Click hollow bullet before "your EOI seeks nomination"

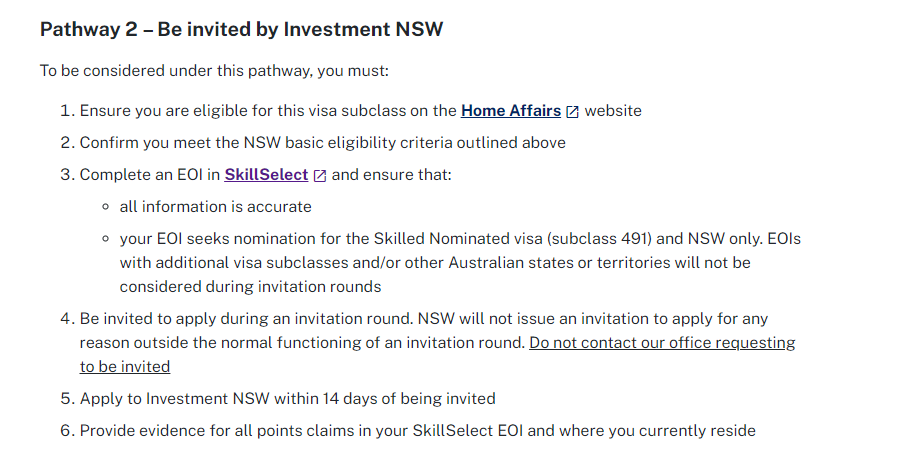click(x=106, y=239)
